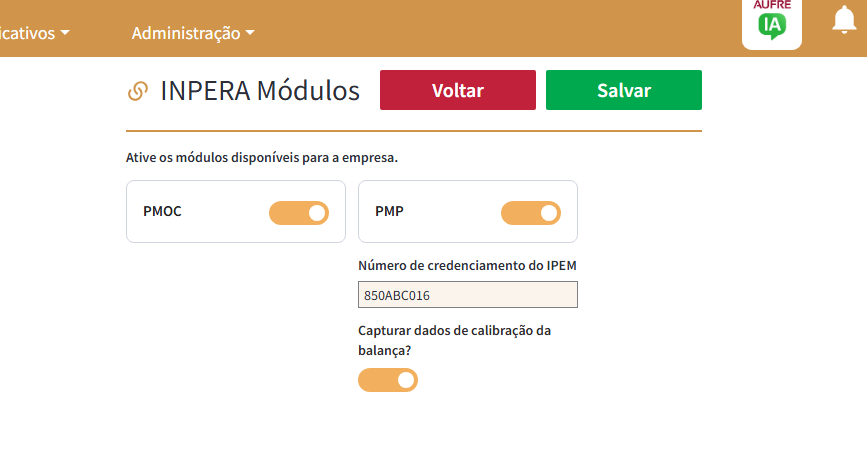Image resolution: width=867 pixels, height=465 pixels.
Task: Select the PMOC module card
Action: coord(236,211)
